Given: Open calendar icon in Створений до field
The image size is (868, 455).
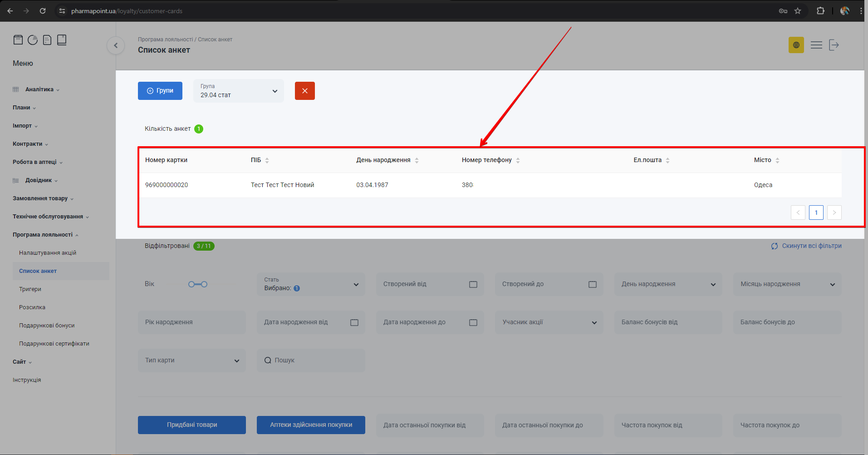Looking at the screenshot, I should [593, 284].
